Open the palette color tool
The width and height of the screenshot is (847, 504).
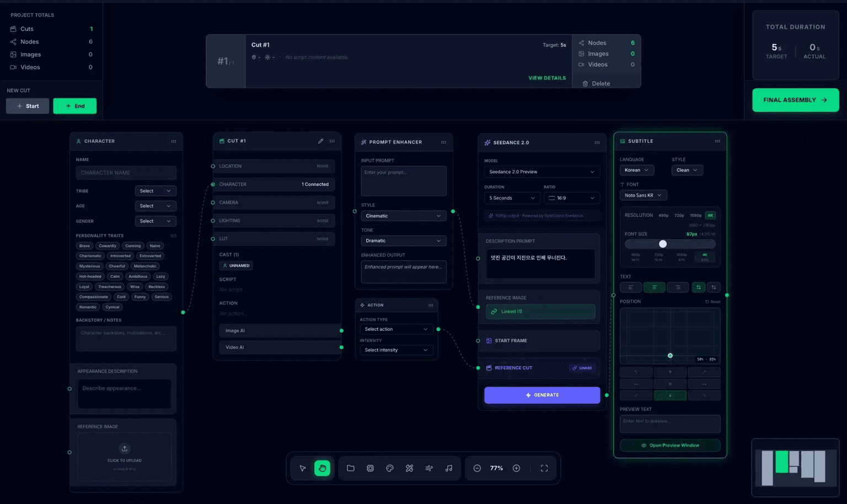point(390,468)
